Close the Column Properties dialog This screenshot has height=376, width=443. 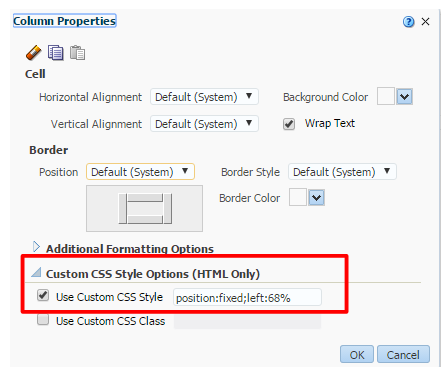coord(425,22)
